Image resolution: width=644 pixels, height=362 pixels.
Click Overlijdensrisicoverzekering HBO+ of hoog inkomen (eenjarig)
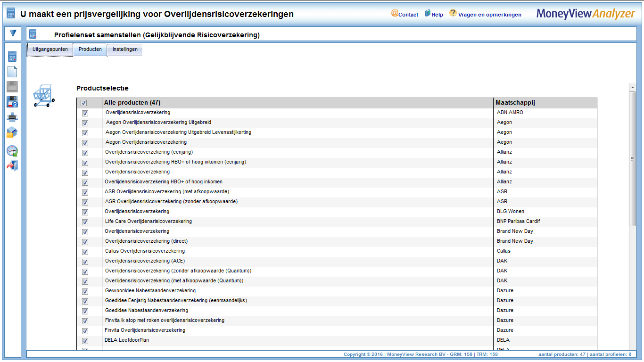(x=175, y=162)
